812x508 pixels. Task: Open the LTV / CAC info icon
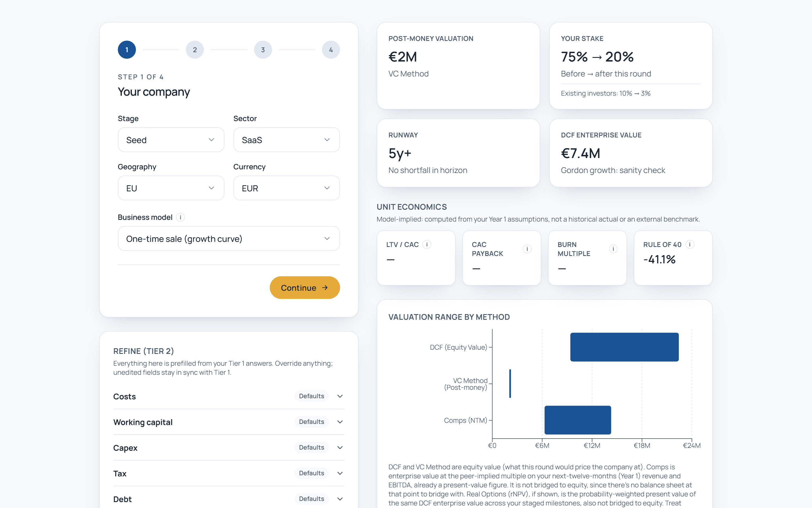[427, 245]
